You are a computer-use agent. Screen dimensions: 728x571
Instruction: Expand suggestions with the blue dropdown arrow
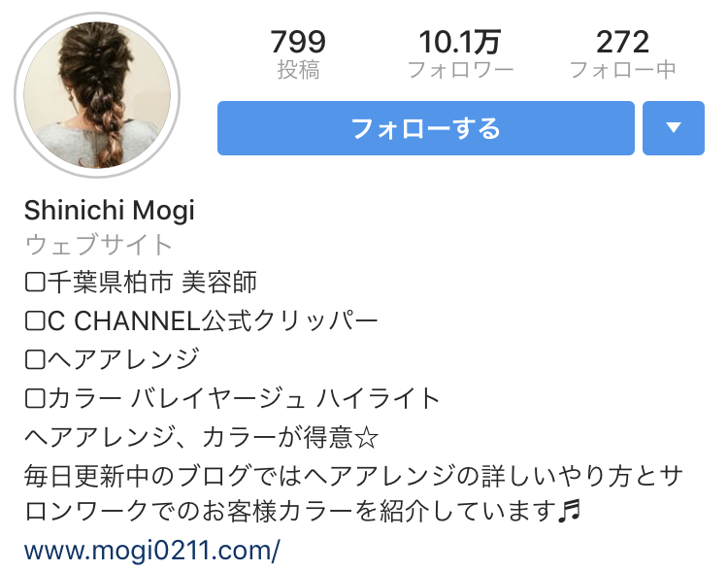(674, 128)
